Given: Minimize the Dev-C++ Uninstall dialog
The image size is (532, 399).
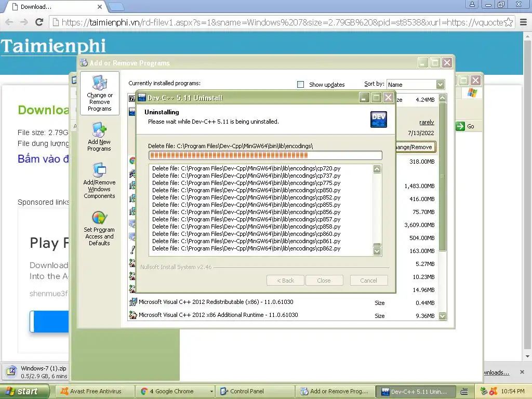Looking at the screenshot, I should (364, 98).
